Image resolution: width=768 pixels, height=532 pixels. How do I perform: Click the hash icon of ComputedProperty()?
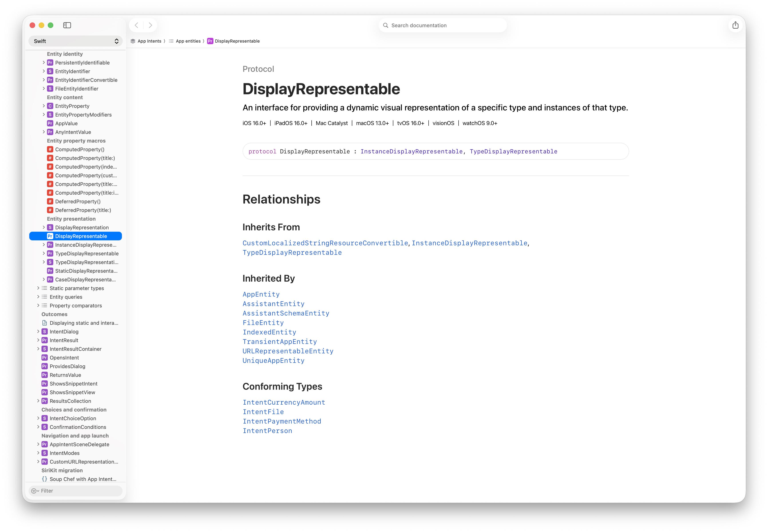coord(50,149)
